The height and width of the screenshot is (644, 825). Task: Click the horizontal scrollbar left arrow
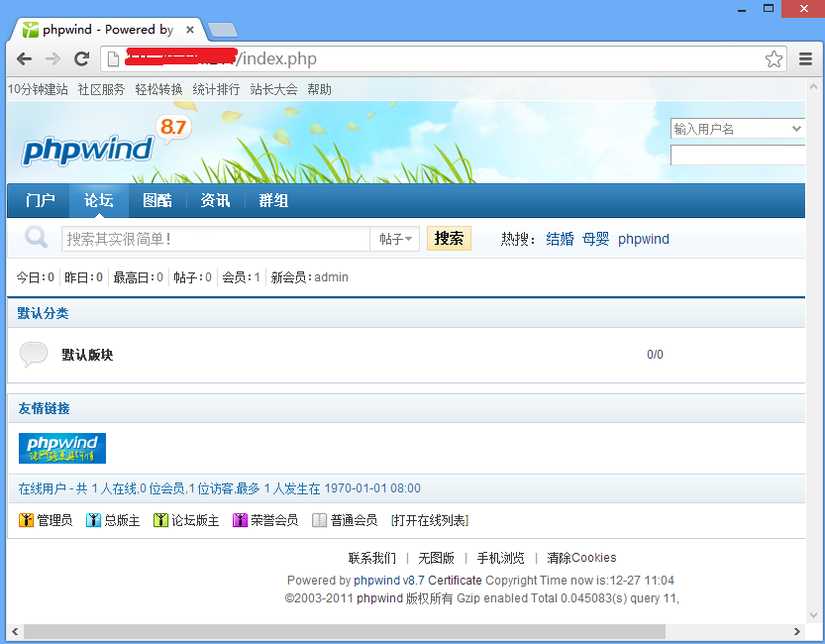[x=15, y=631]
